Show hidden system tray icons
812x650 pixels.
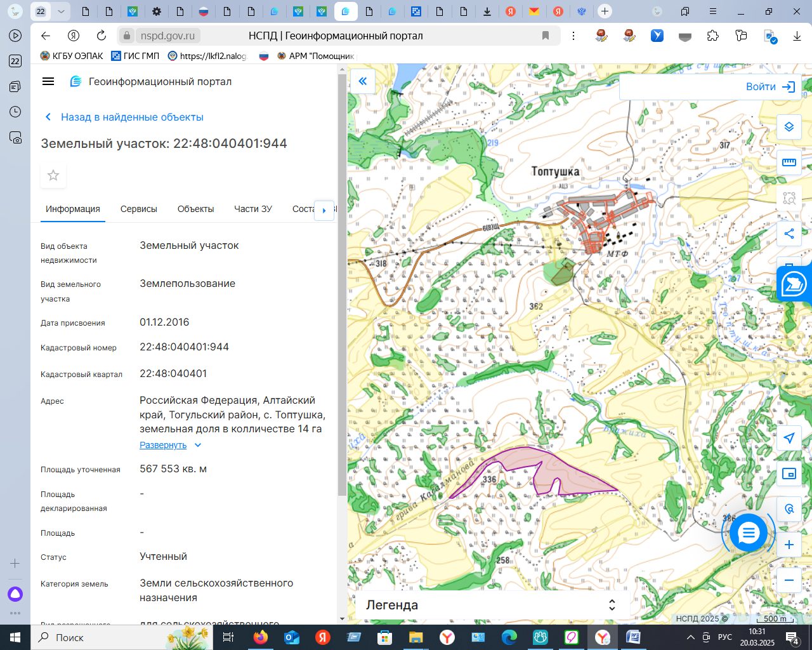point(691,637)
